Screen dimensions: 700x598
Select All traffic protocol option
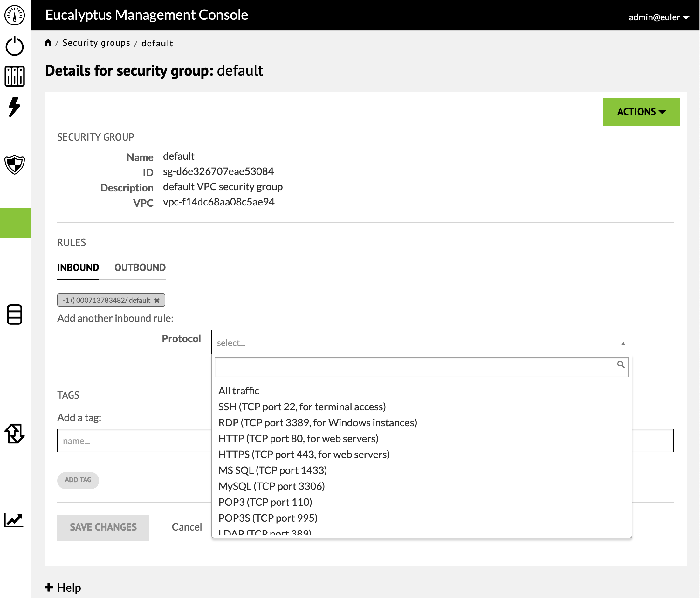tap(421, 391)
